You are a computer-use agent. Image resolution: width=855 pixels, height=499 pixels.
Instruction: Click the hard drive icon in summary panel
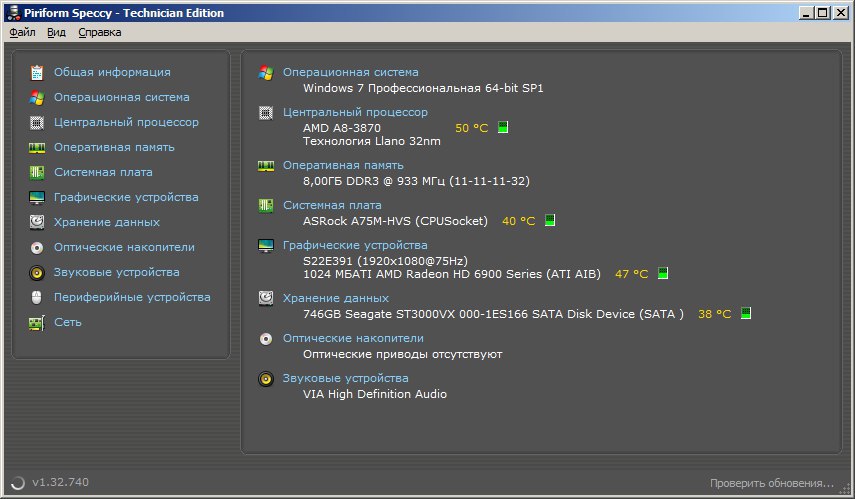point(266,298)
